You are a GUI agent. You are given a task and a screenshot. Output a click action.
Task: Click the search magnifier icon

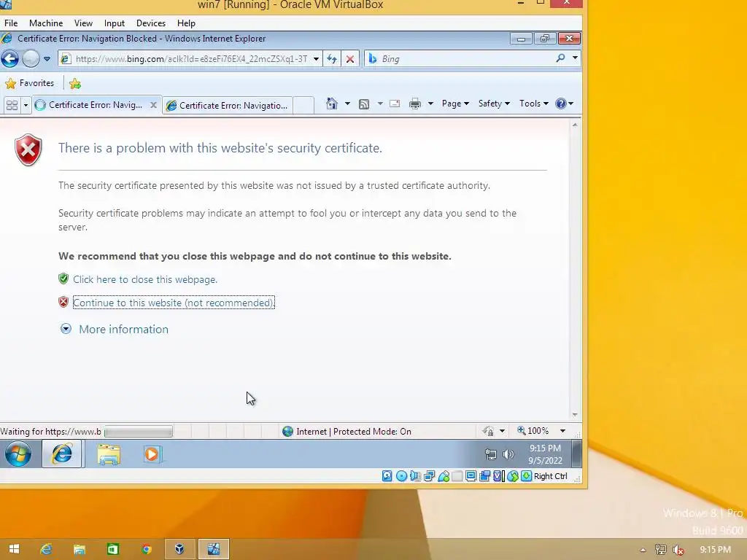coord(560,58)
